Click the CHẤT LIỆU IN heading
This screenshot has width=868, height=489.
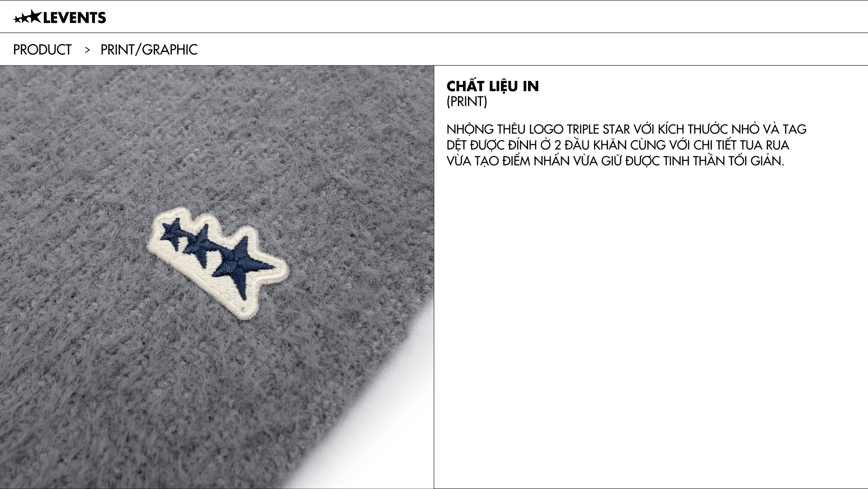click(493, 86)
